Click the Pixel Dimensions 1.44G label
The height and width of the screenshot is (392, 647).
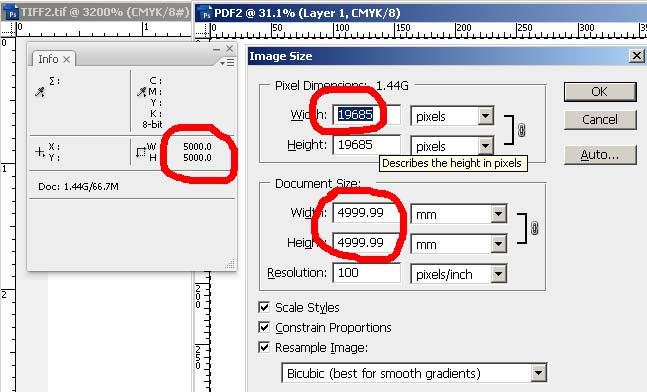342,85
